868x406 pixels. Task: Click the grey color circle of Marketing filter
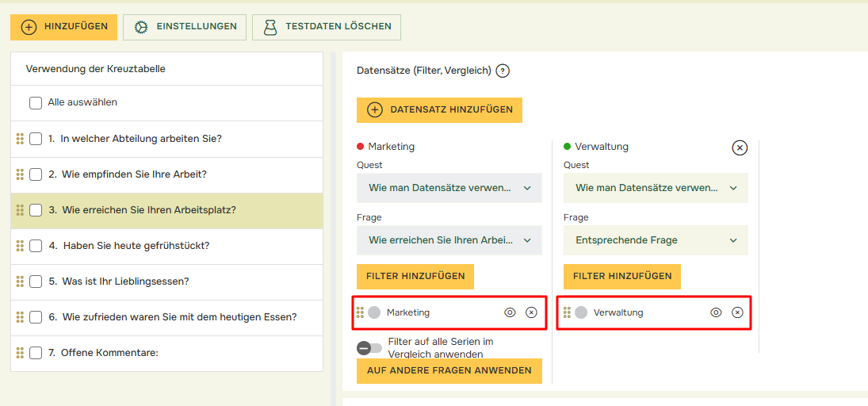click(x=374, y=312)
